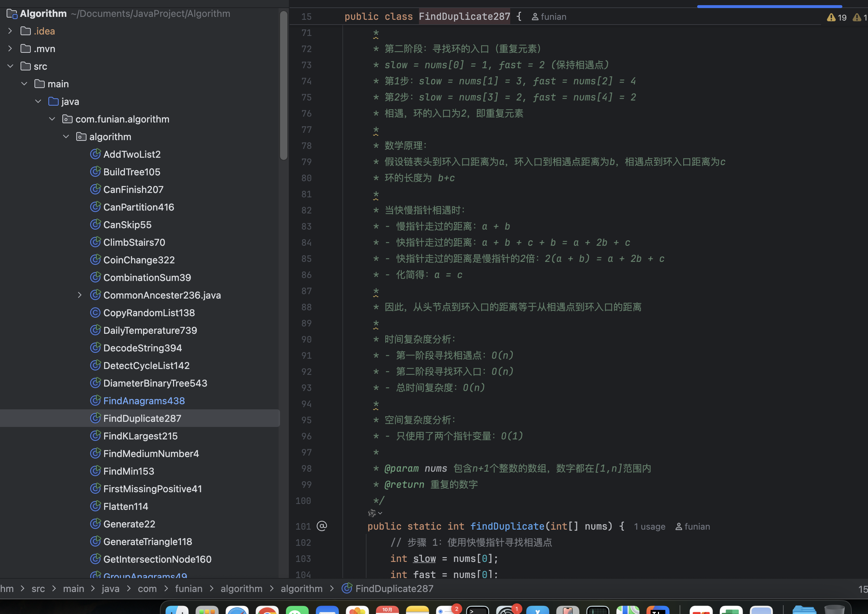Screen dimensions: 868x614
Task: Expand the .idea folder
Action: [x=10, y=31]
